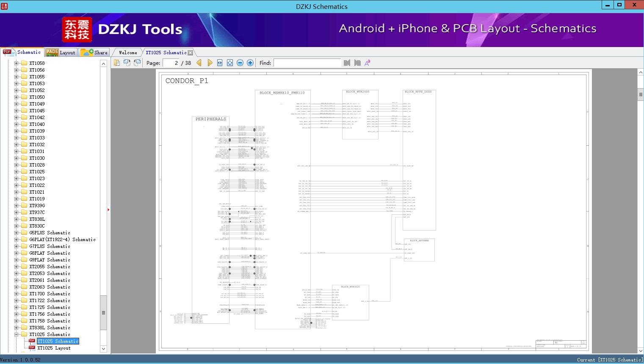Expand the G5PLUS Schematic folder

tap(17, 233)
